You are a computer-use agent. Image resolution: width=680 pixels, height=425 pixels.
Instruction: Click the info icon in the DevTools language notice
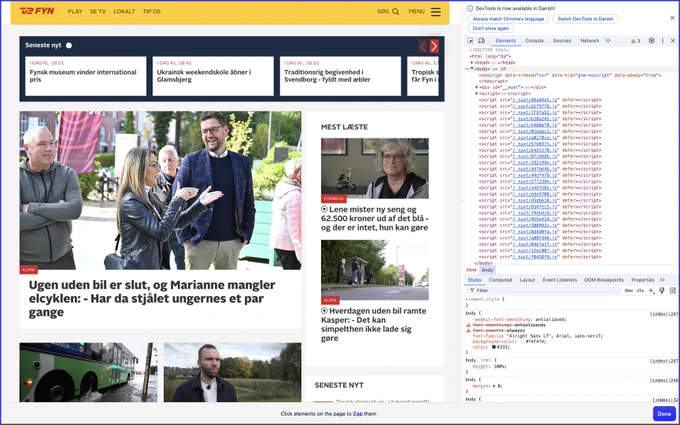(470, 8)
